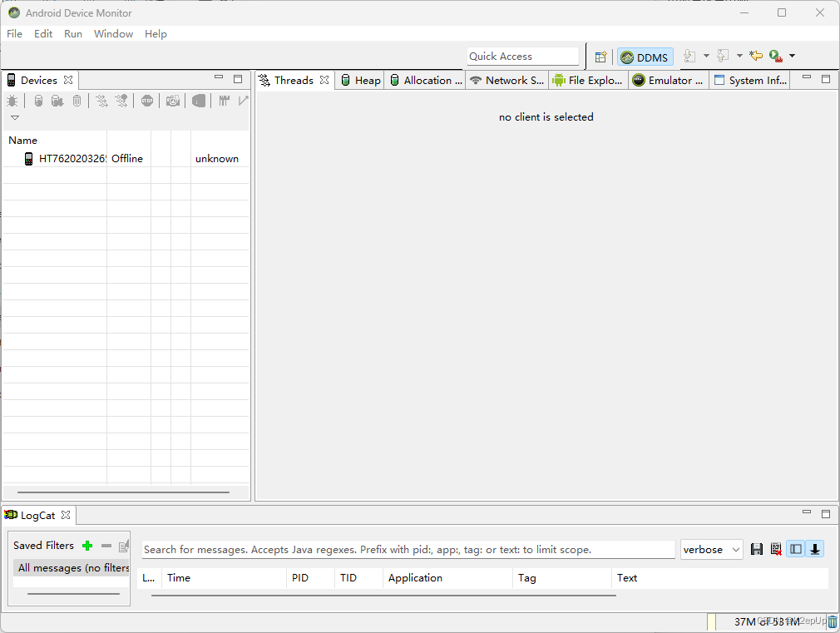
Task: Close the Threads tab
Action: pos(324,80)
